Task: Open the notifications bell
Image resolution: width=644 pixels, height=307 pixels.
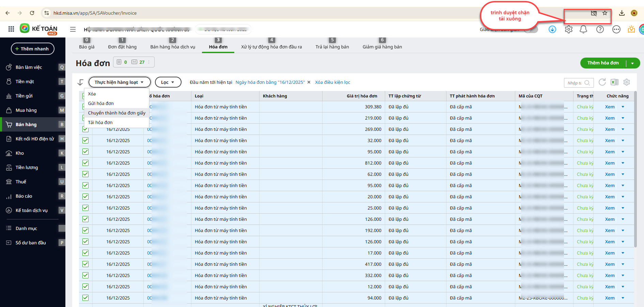Action: tap(583, 30)
